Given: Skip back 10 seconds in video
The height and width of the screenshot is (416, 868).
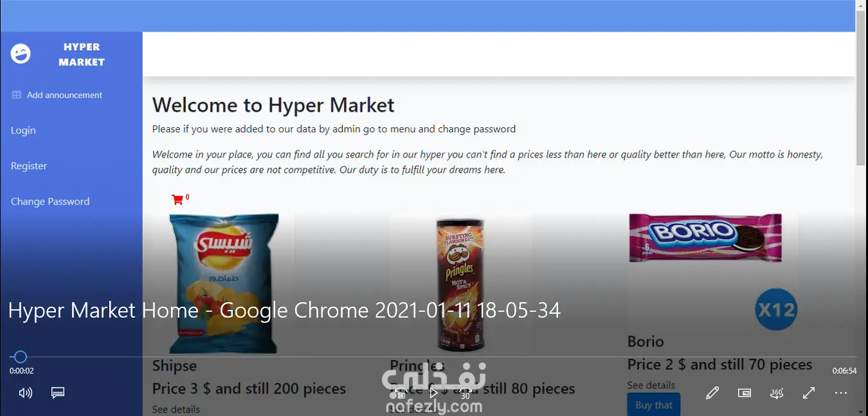Looking at the screenshot, I should (x=401, y=393).
